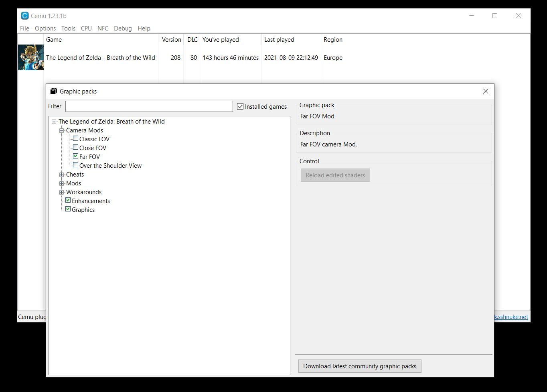Collapse the Camera Mods node
The height and width of the screenshot is (392, 547).
[x=62, y=130]
